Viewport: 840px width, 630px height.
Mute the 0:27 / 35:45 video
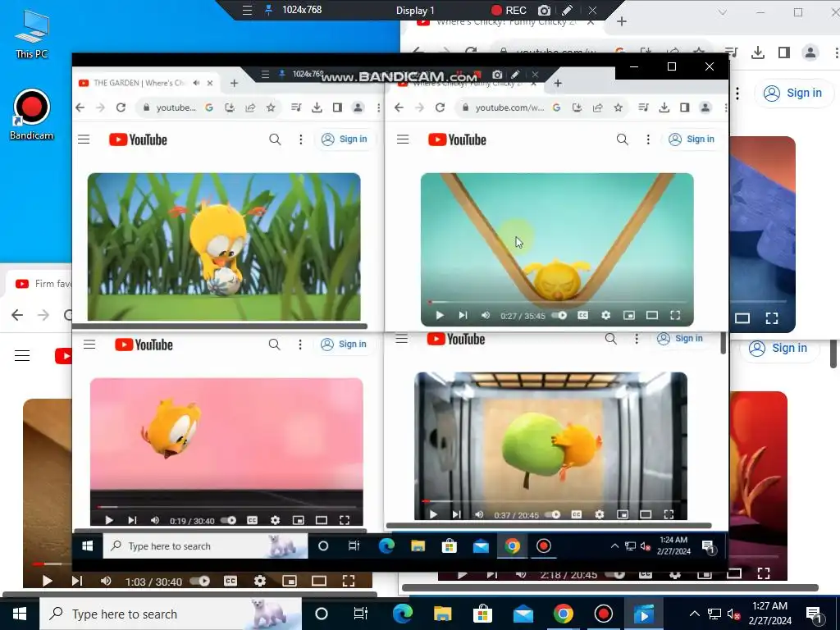(x=486, y=316)
